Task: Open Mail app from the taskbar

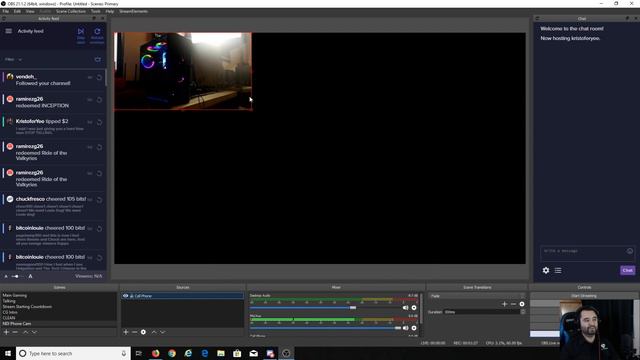Action: [253, 353]
